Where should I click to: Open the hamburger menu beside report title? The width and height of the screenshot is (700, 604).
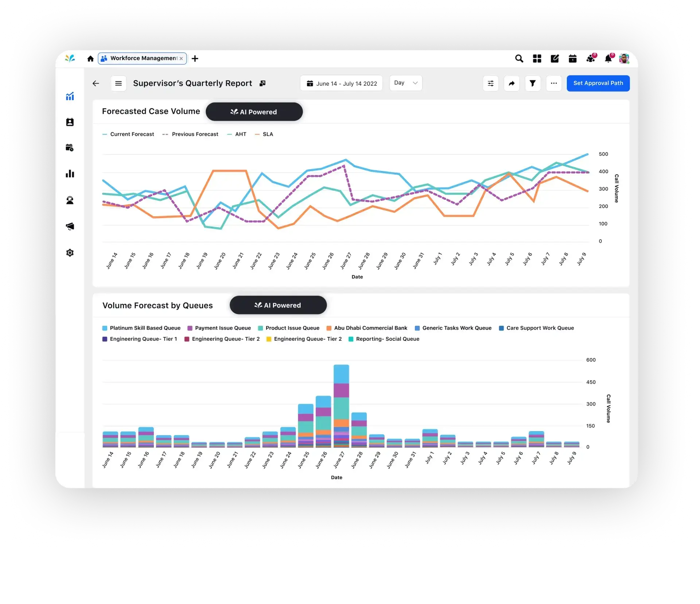tap(118, 84)
